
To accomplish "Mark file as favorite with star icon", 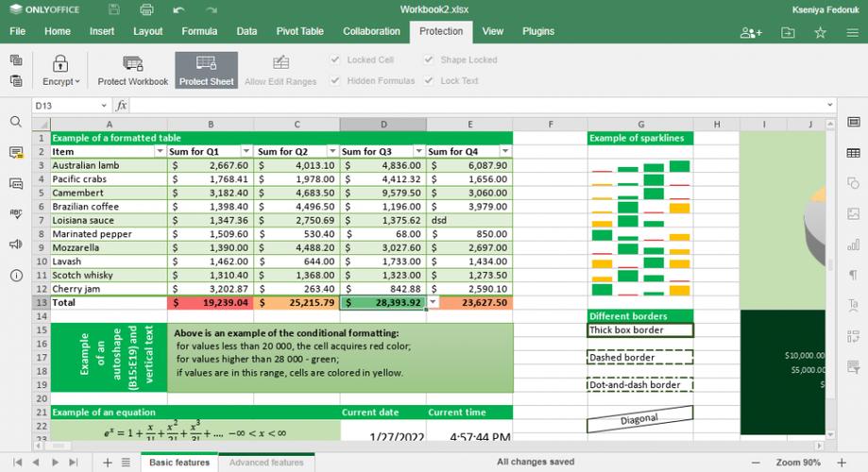I will [x=820, y=33].
